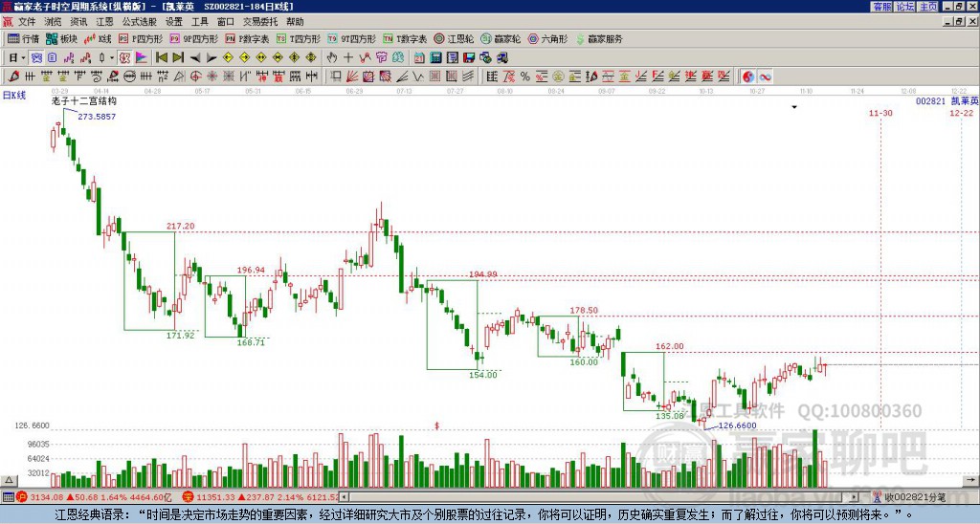980x524 pixels.
Task: Jump to first bar button
Action: click(161, 57)
